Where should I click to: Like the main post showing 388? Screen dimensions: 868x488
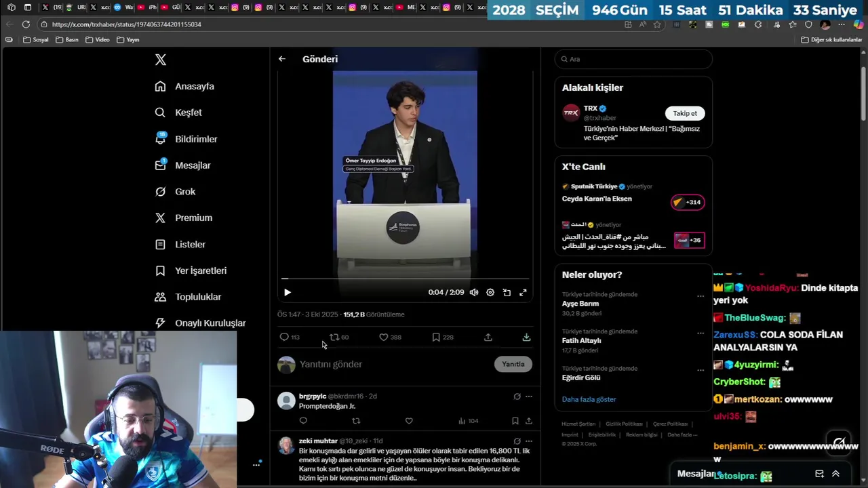pos(390,337)
